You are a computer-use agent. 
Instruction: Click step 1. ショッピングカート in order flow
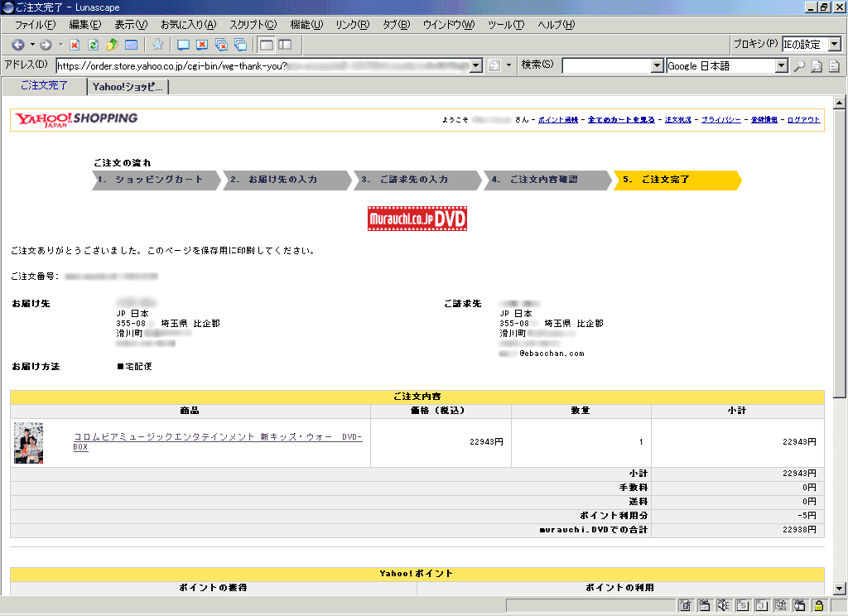(x=157, y=180)
